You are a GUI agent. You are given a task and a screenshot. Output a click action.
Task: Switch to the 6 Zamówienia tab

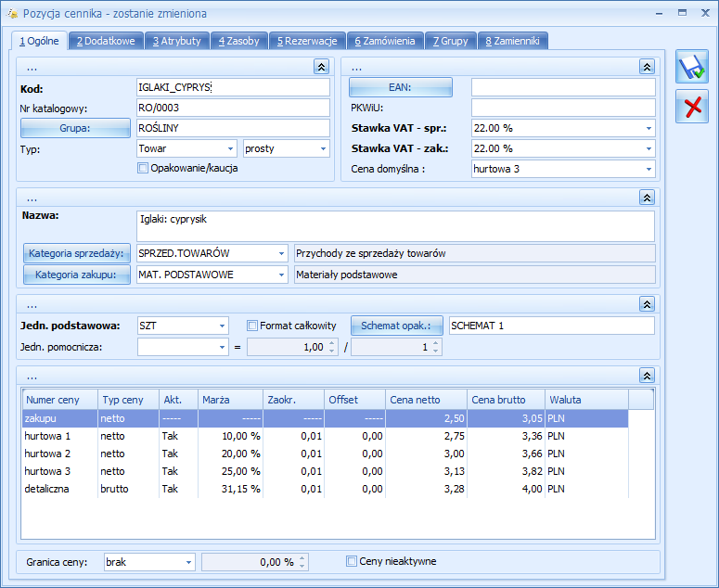(385, 41)
